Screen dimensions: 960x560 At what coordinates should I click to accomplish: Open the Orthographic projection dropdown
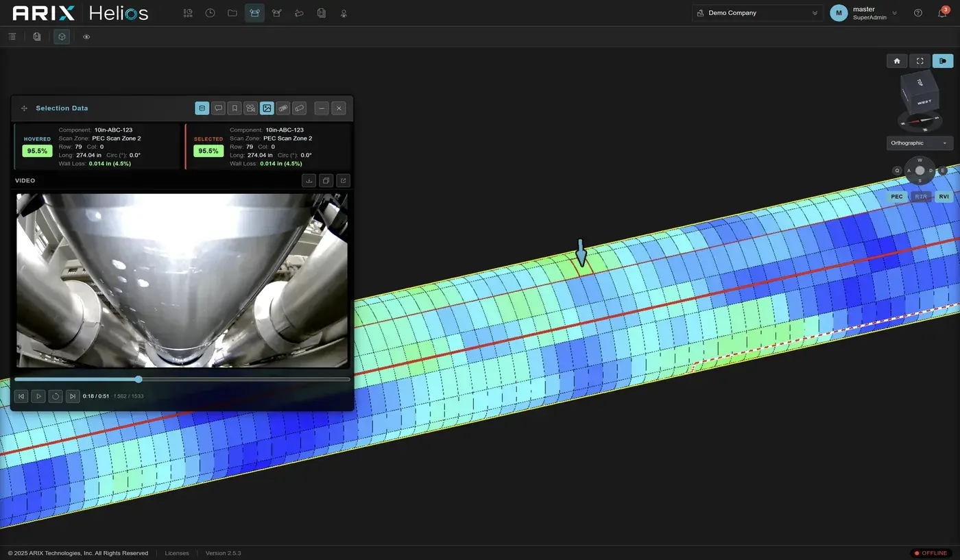coord(920,143)
